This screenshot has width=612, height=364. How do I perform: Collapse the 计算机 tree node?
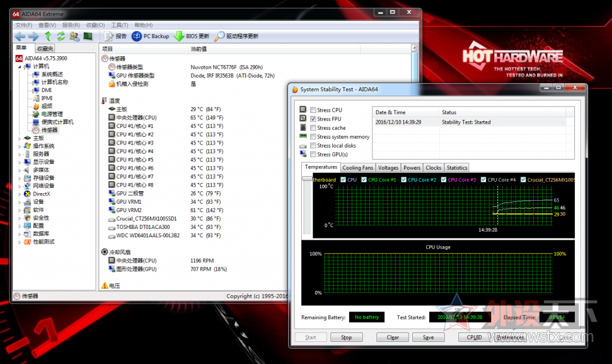20,67
